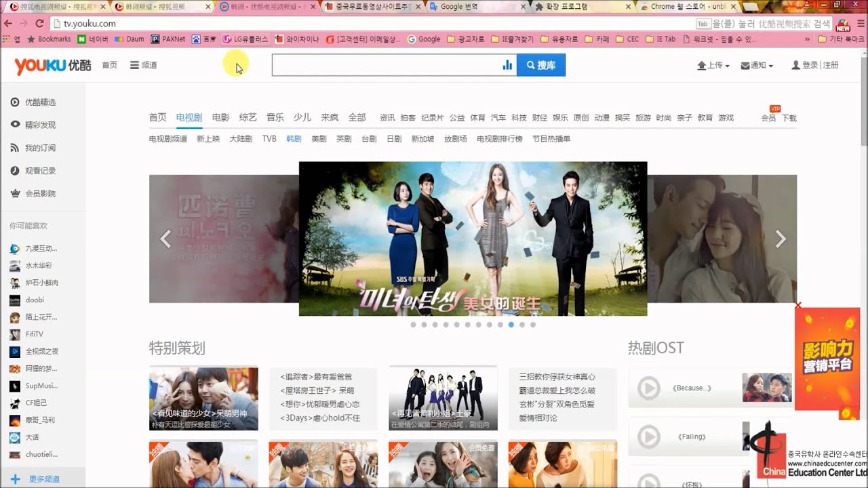The height and width of the screenshot is (488, 868).
Task: Open the 大话 channel
Action: 33,437
